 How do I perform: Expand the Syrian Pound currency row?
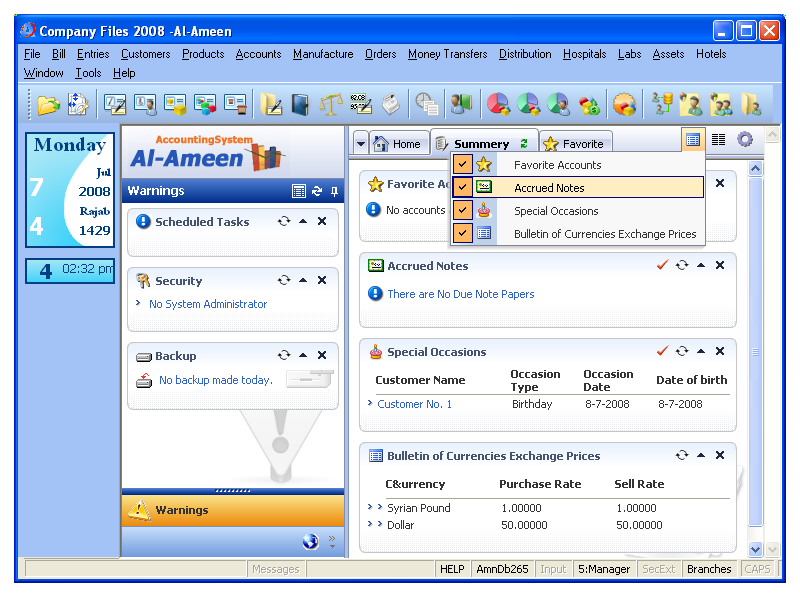(x=371, y=508)
